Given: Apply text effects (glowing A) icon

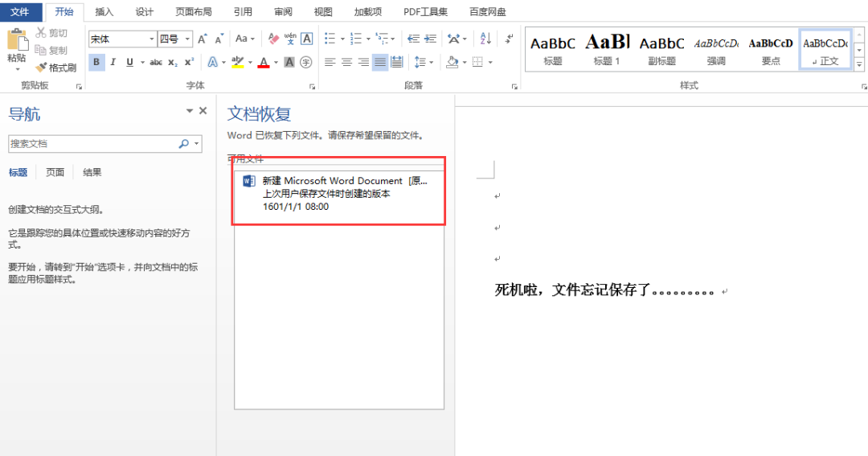Looking at the screenshot, I should (212, 63).
